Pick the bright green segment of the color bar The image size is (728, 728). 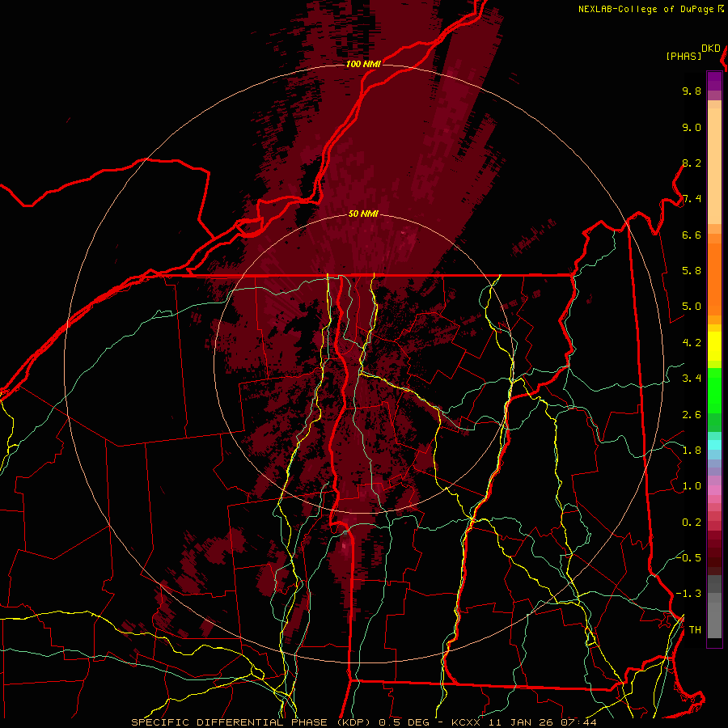[714, 391]
